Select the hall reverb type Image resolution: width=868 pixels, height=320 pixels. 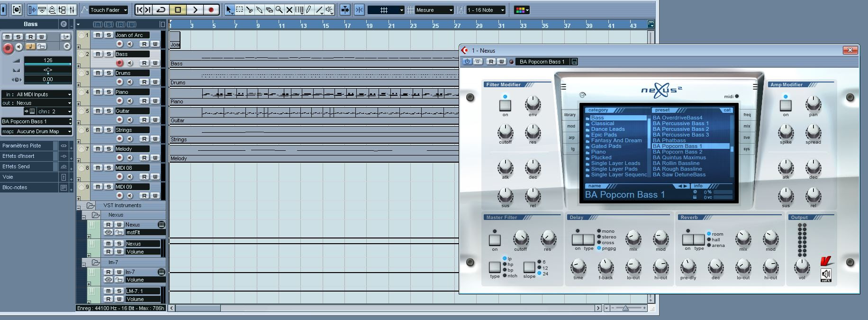coord(713,240)
